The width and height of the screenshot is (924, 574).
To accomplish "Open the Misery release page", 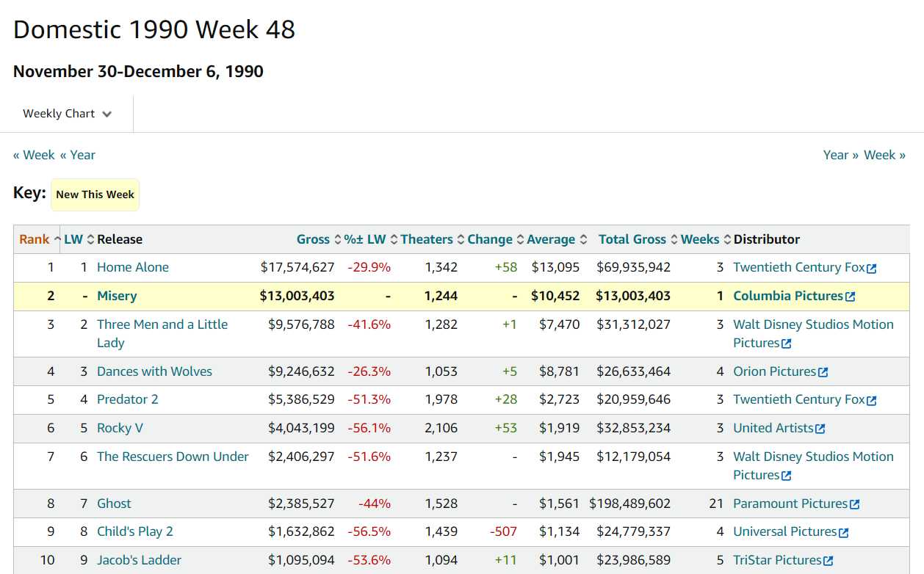I will (x=117, y=296).
